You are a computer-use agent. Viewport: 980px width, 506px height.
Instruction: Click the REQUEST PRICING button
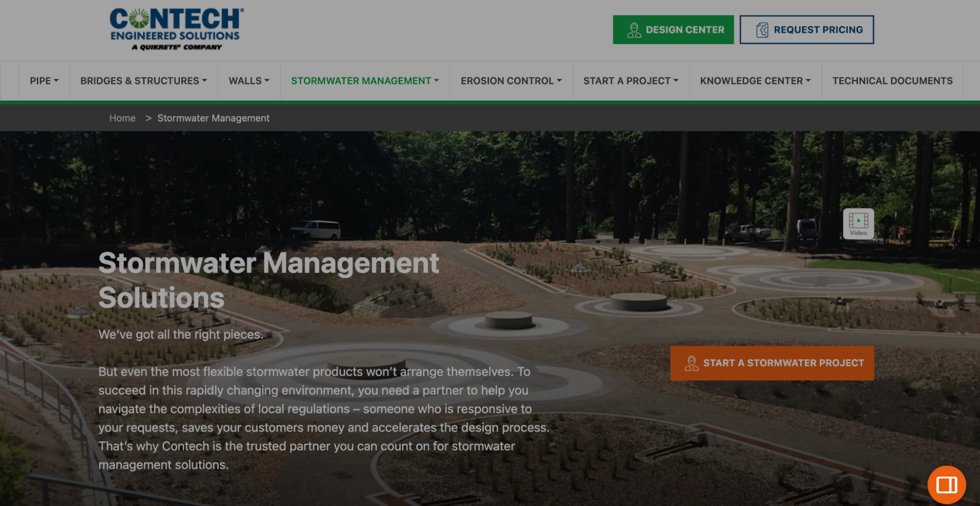(806, 29)
